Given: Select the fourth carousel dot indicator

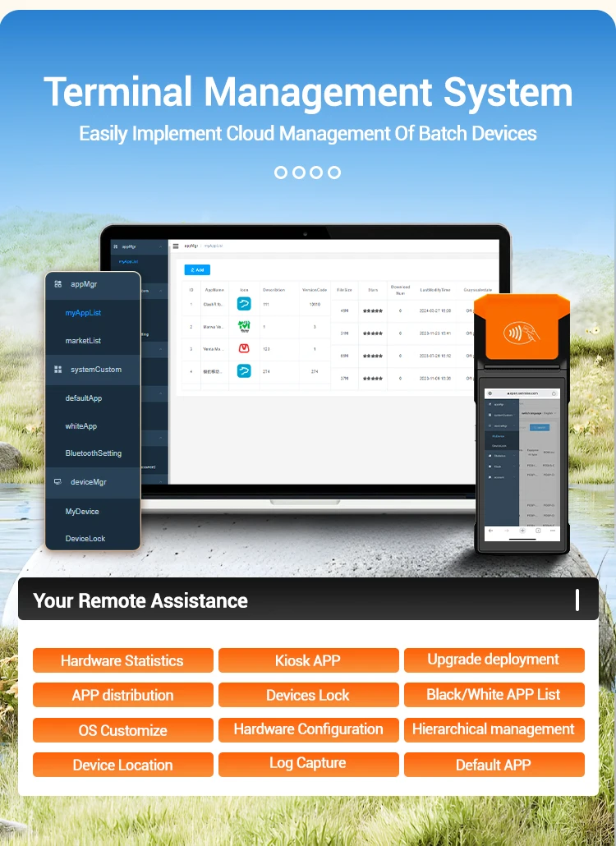Looking at the screenshot, I should (x=334, y=172).
